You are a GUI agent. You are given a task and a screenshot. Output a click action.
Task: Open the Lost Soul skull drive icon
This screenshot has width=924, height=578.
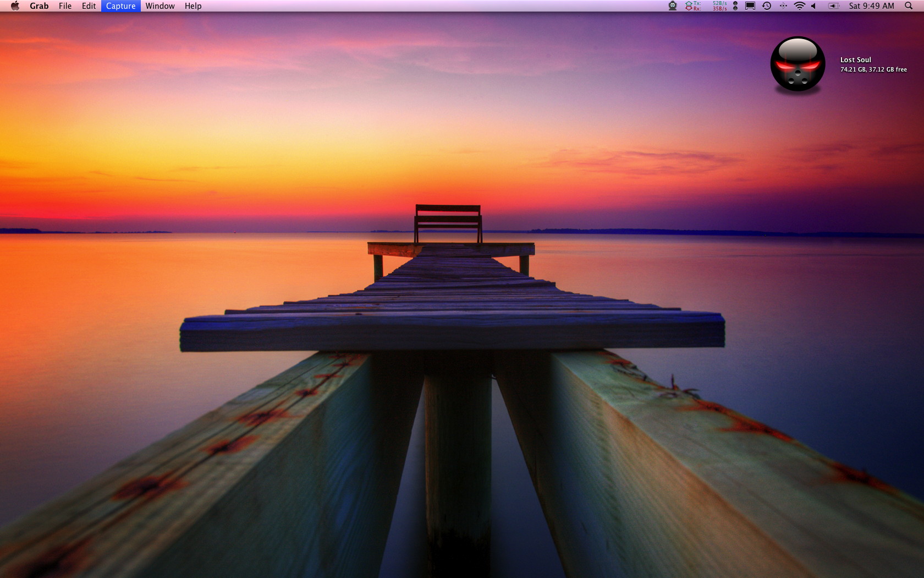click(797, 64)
